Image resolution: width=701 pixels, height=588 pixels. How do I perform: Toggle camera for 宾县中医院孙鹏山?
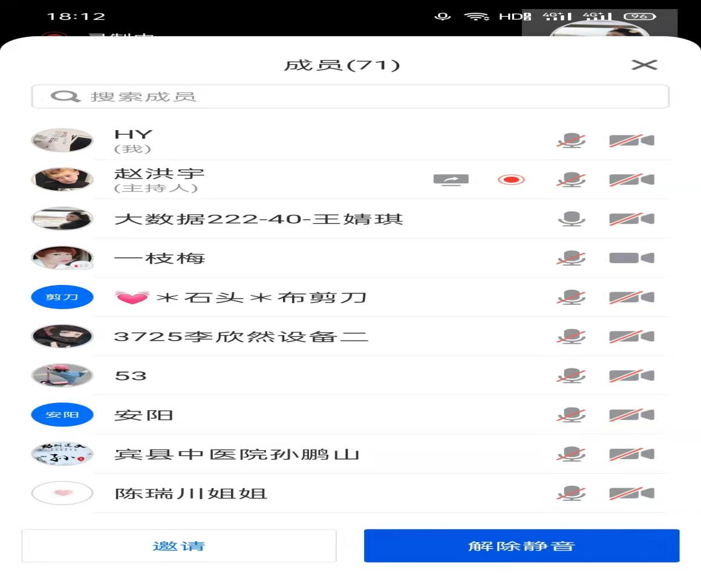pos(631,454)
